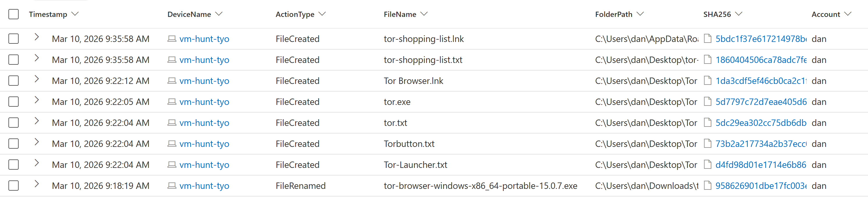Image resolution: width=868 pixels, height=209 pixels.
Task: Click the file icon next to SHA256 5bdc1f37e617214978b
Action: (708, 38)
